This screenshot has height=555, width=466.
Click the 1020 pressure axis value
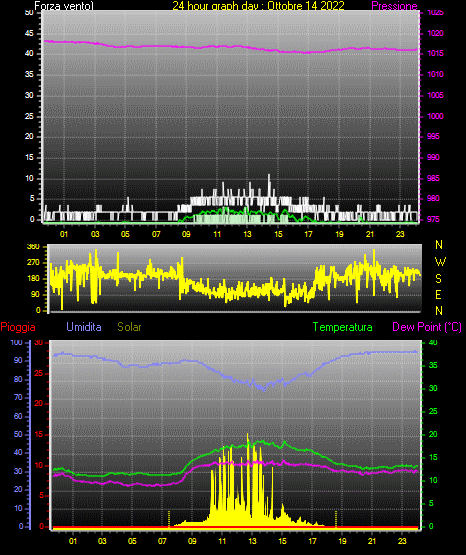(436, 33)
